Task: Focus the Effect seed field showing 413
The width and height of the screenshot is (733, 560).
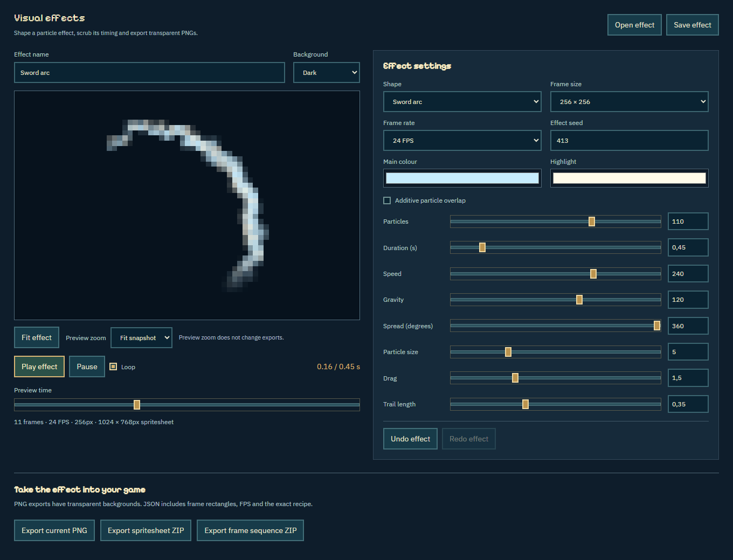Action: pyautogui.click(x=629, y=141)
